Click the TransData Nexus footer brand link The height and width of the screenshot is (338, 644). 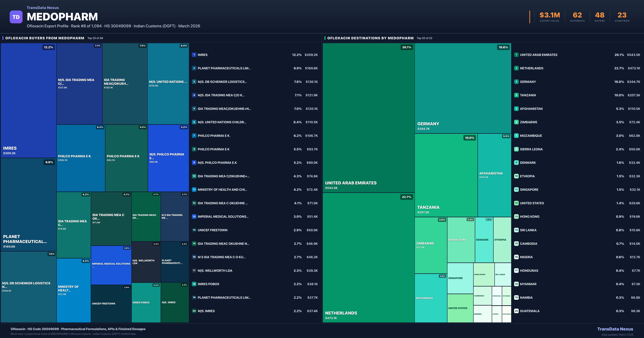[x=615, y=329]
